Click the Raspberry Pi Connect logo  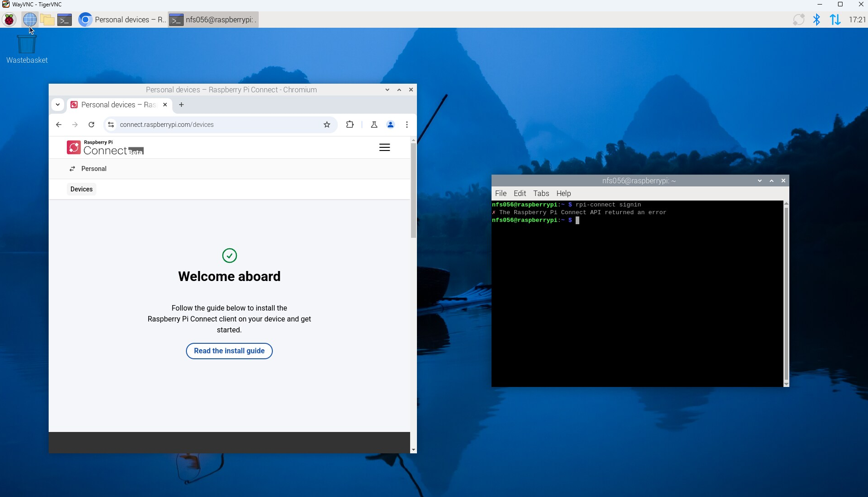pyautogui.click(x=105, y=147)
